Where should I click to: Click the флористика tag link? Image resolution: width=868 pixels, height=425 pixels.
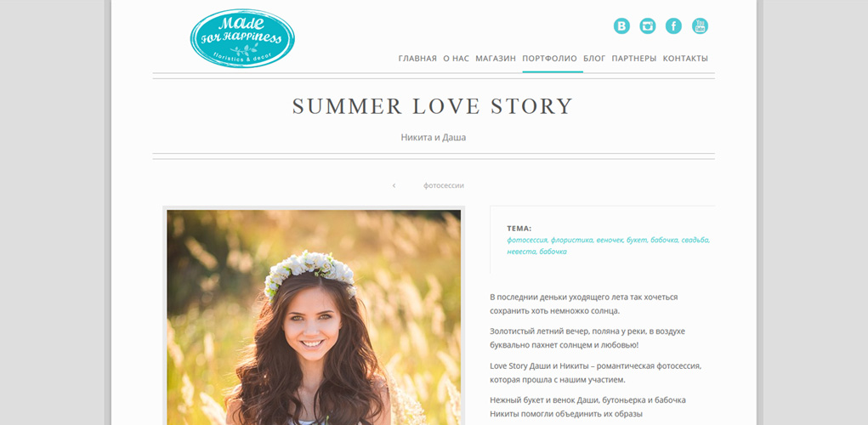[x=571, y=241]
